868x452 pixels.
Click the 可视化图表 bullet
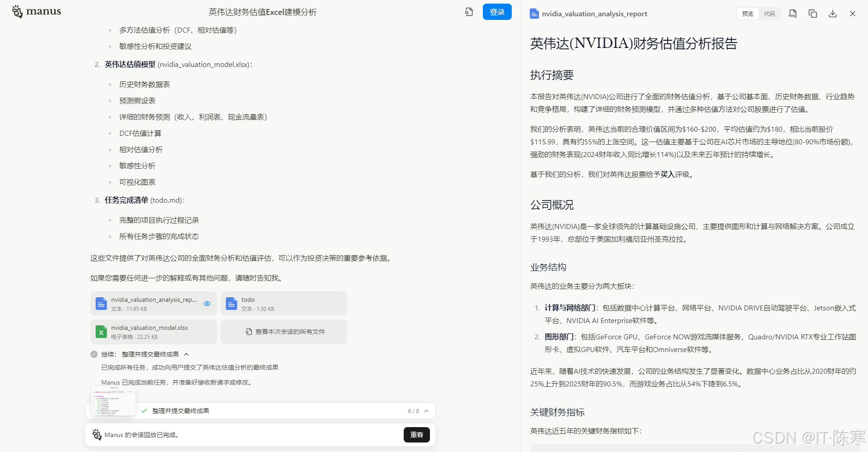click(x=137, y=182)
